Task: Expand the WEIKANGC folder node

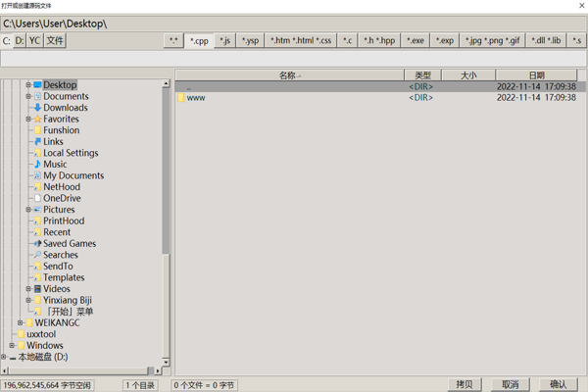Action: click(x=21, y=322)
